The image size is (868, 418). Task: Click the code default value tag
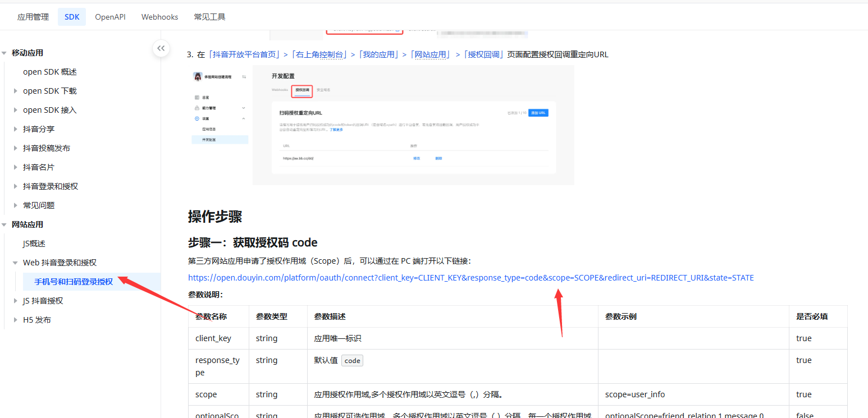353,361
